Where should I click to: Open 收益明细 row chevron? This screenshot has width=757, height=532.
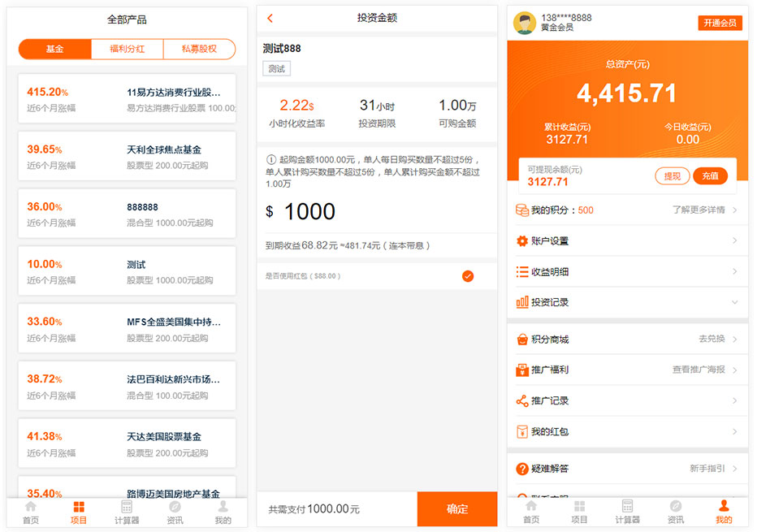[735, 271]
